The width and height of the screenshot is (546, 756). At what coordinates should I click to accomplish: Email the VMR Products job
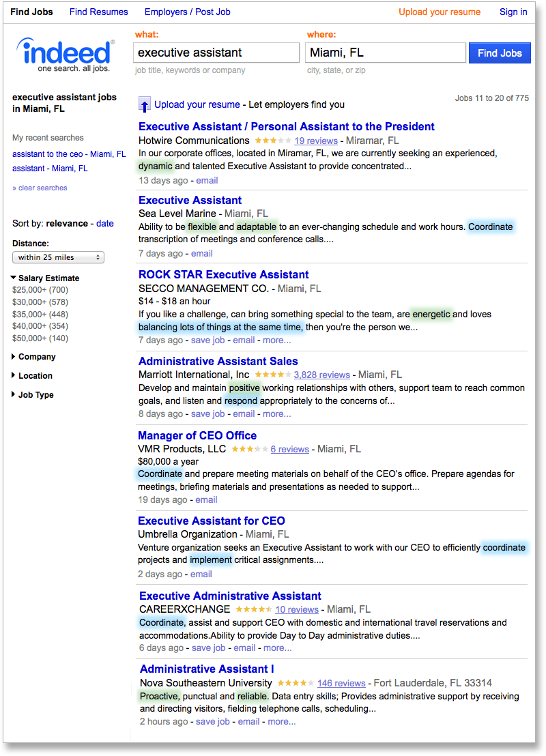pos(206,500)
